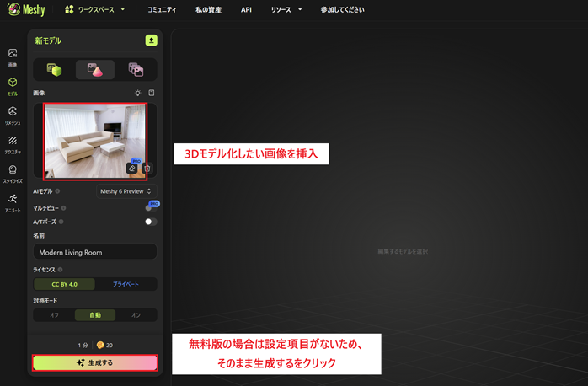Select the CC BY 4.0 license option

pyautogui.click(x=64, y=284)
